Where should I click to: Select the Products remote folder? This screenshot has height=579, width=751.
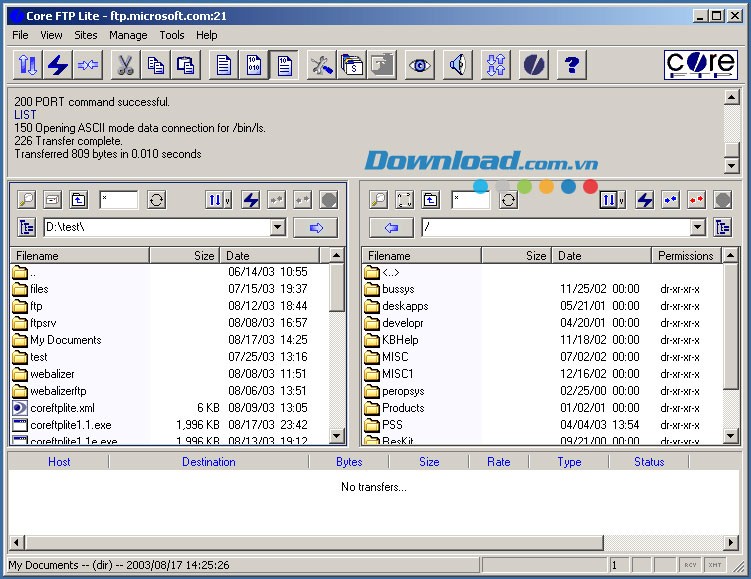point(403,408)
